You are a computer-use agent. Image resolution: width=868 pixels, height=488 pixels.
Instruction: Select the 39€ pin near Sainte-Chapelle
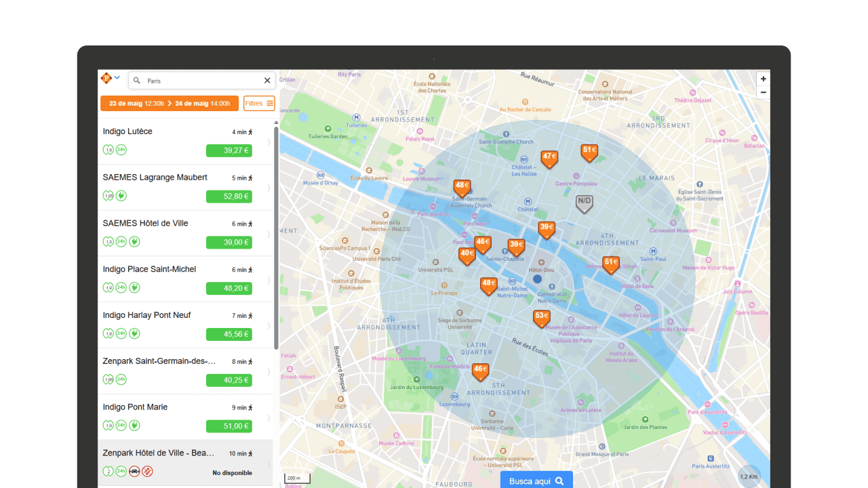coord(516,247)
